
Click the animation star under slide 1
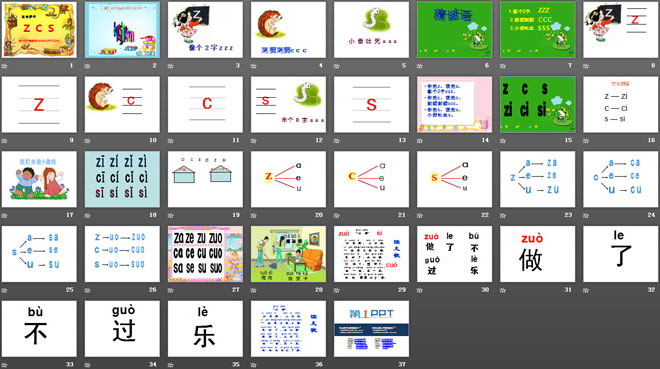click(x=5, y=66)
